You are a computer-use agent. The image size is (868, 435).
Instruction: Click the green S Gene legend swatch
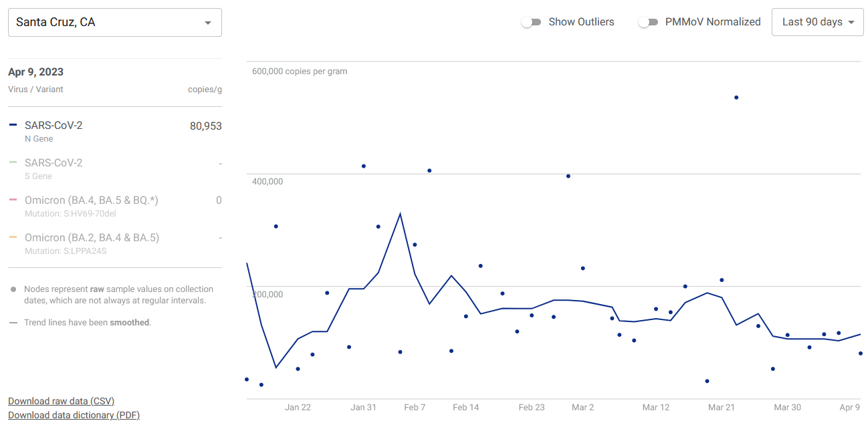[13, 162]
